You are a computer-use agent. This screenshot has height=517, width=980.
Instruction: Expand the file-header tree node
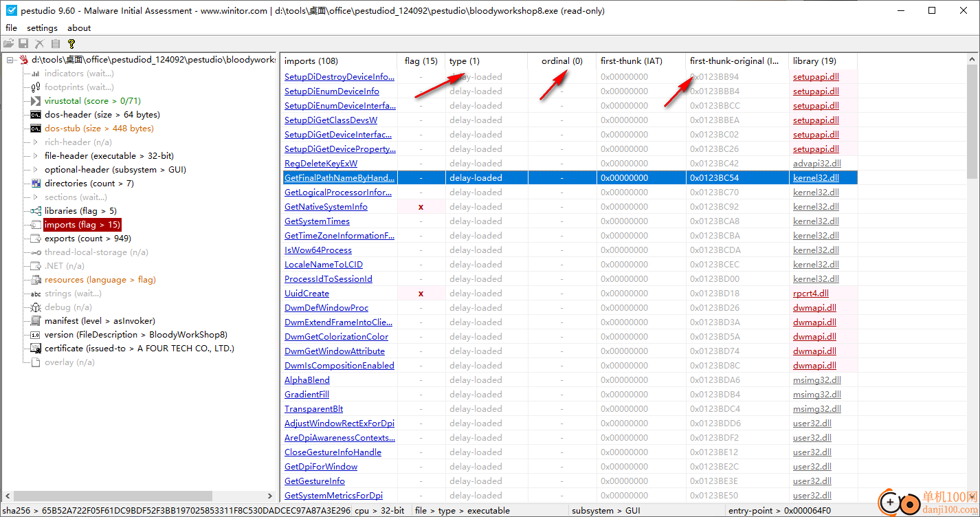[x=36, y=156]
